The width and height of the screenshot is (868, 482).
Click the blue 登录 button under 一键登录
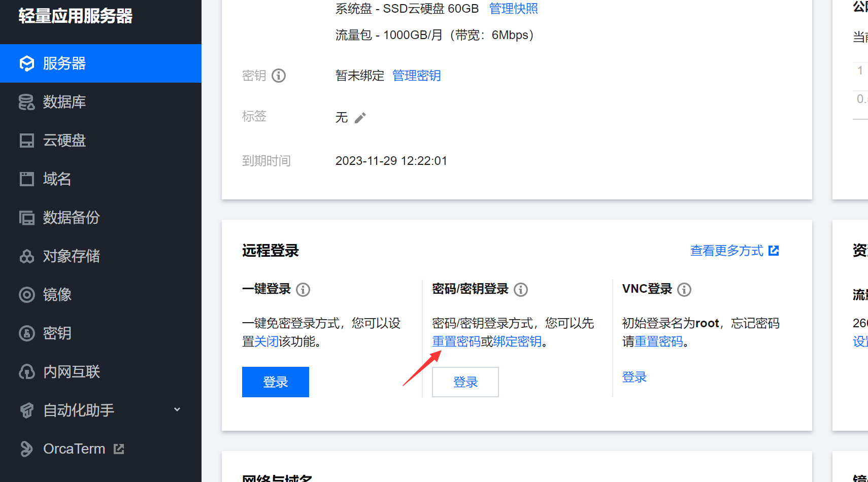coord(276,382)
